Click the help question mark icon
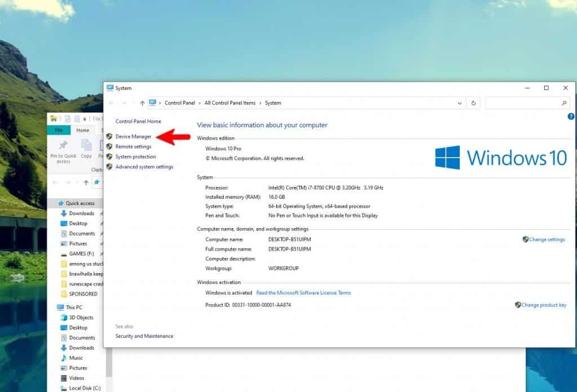 tap(571, 117)
